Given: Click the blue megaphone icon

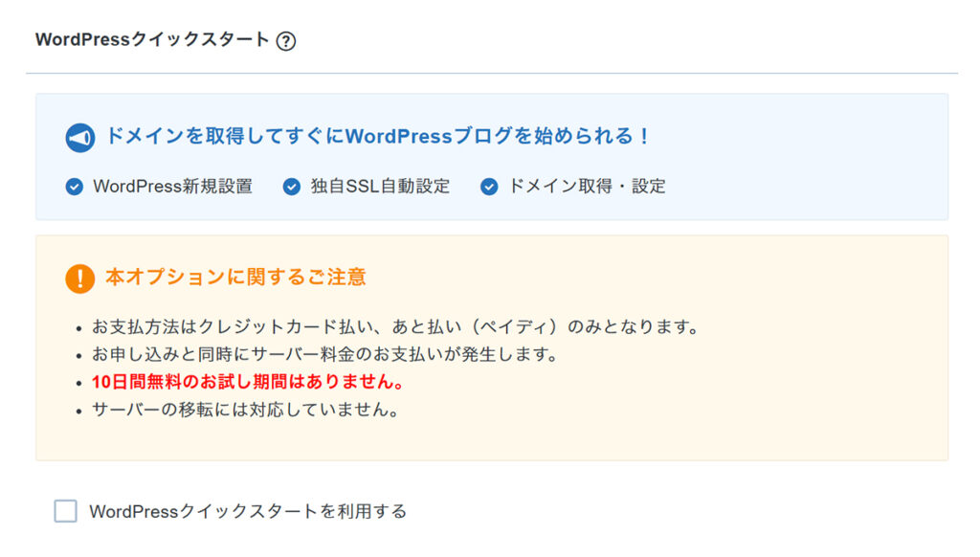Looking at the screenshot, I should 80,138.
